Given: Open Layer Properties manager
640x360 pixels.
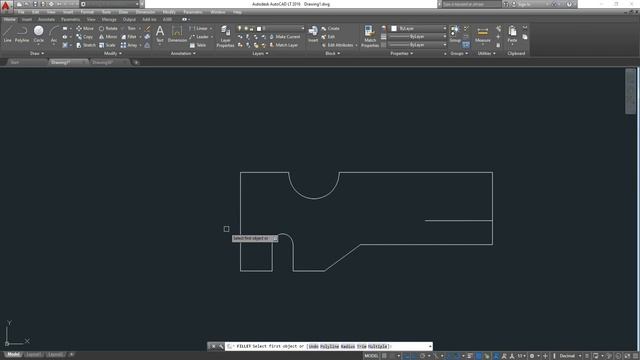Looking at the screenshot, I should click(225, 36).
